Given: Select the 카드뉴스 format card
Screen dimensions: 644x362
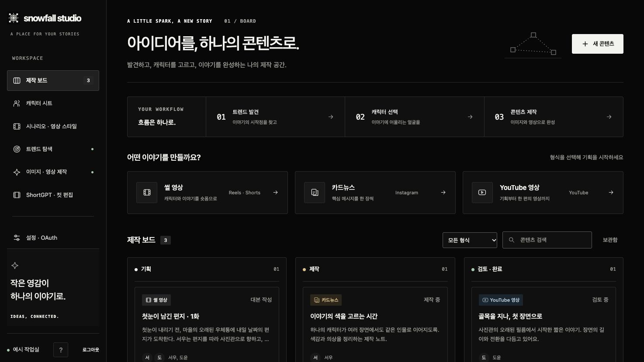Looking at the screenshot, I should [375, 193].
